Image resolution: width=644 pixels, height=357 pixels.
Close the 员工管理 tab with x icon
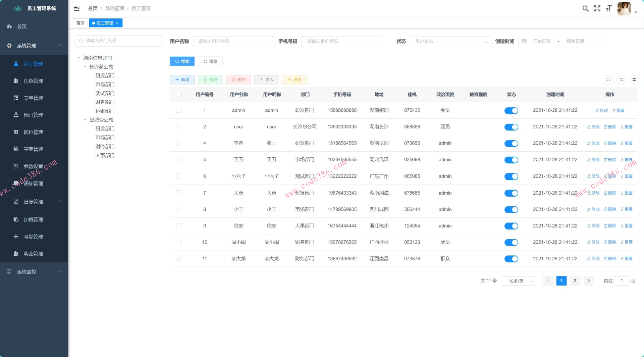pyautogui.click(x=117, y=23)
